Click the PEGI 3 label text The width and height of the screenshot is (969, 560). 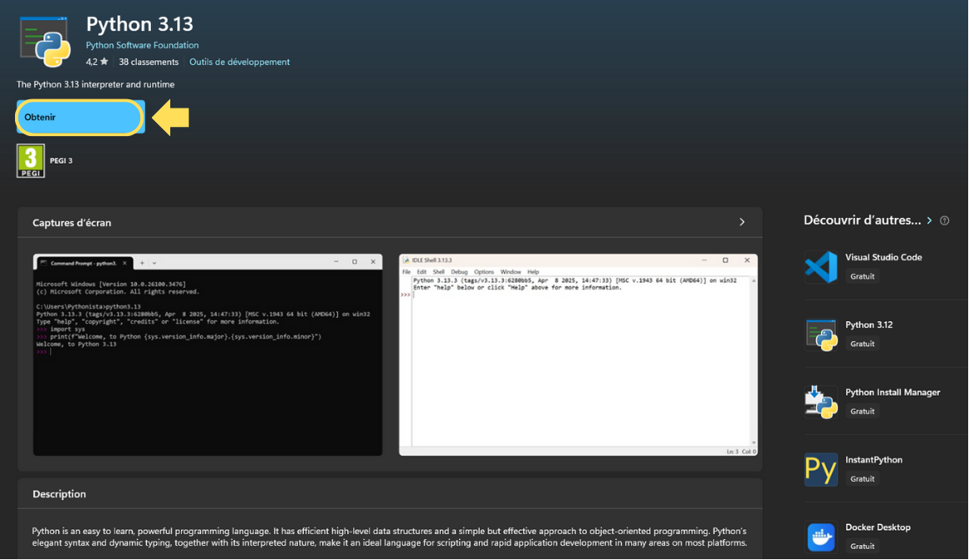coord(61,161)
